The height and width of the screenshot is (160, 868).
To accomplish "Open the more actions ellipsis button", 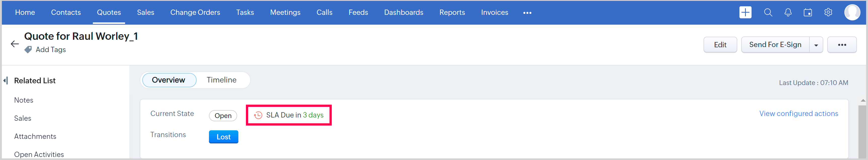I will [x=842, y=45].
